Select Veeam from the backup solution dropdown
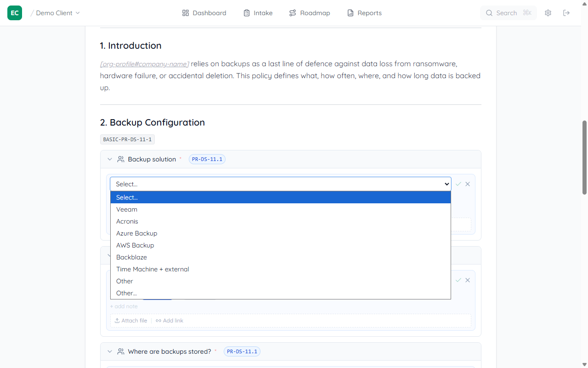 (x=127, y=209)
